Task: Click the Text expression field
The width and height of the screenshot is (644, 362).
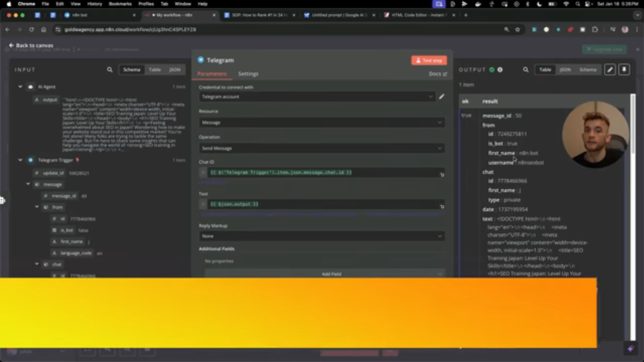Action: tap(323, 204)
